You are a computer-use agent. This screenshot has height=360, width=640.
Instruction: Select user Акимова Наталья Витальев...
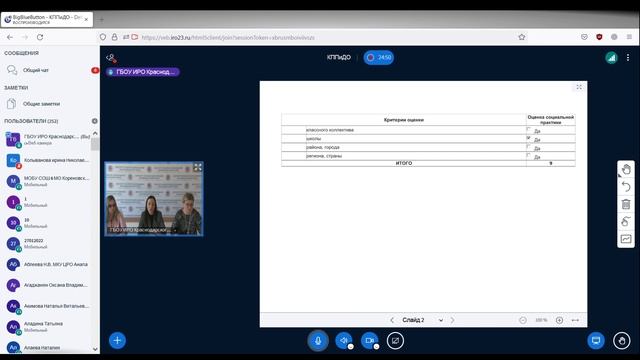47,306
